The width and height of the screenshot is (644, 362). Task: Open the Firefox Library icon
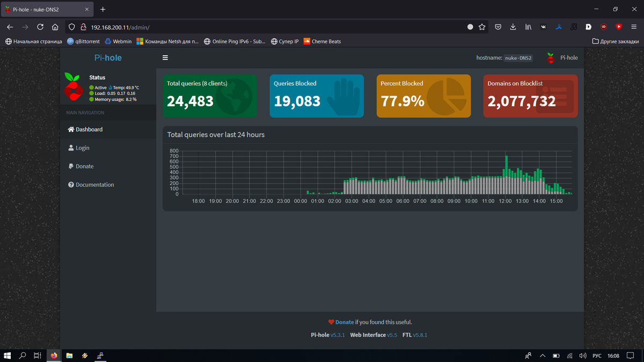tap(529, 27)
